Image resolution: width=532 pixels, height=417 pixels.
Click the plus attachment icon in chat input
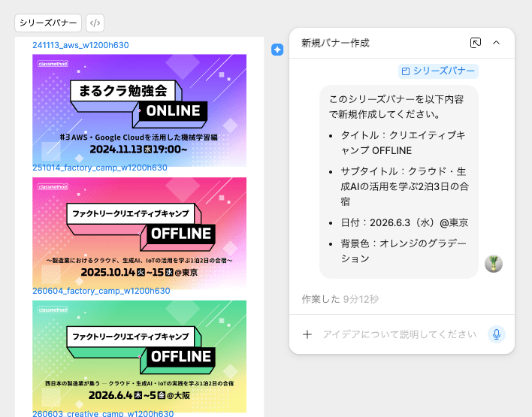307,334
